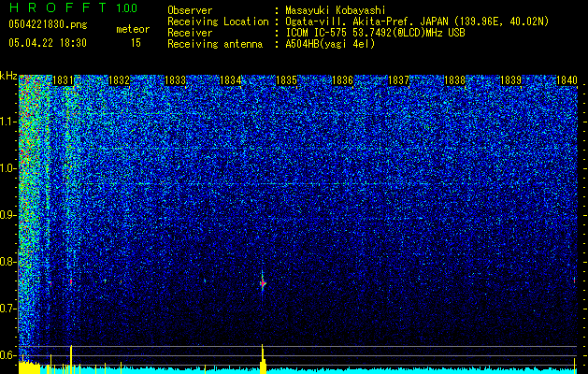Click the 1839 time marker
588x374 pixels.
[x=510, y=80]
